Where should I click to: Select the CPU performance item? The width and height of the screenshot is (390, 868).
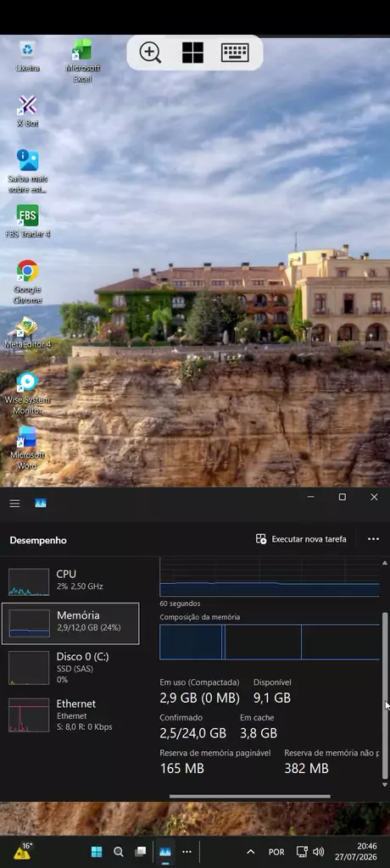[70, 581]
